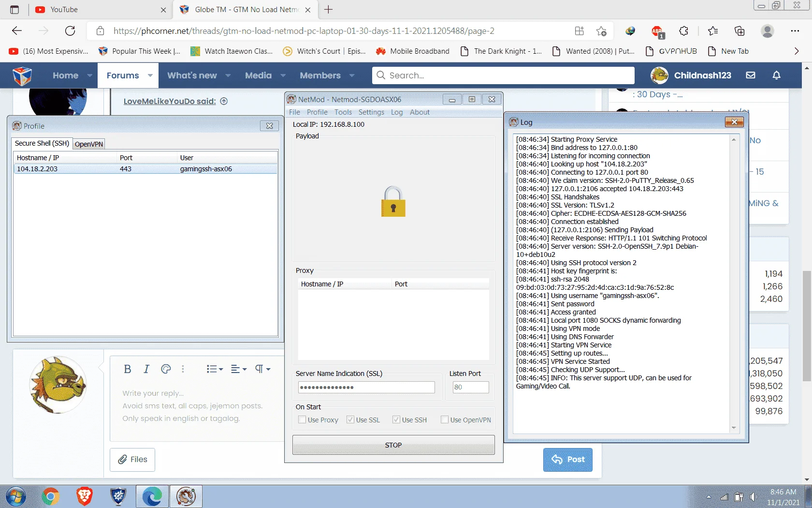Viewport: 812px width, 508px height.
Task: Open the forum alerts bell icon
Action: pos(777,75)
